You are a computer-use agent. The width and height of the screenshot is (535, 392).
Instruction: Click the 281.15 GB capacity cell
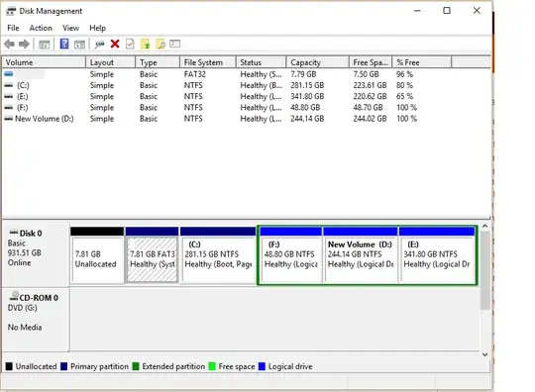[x=307, y=85]
